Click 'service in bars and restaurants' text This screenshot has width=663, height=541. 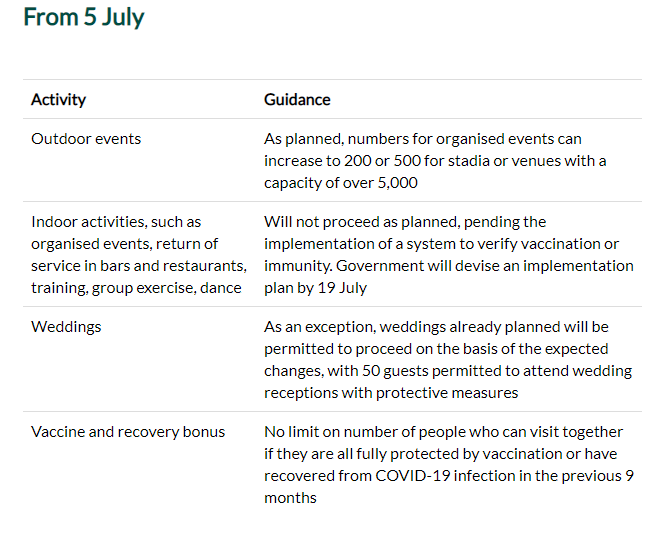coord(139,266)
